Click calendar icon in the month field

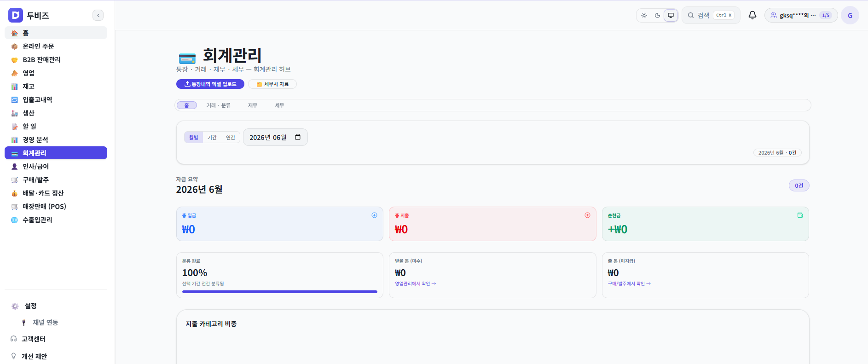coord(298,137)
